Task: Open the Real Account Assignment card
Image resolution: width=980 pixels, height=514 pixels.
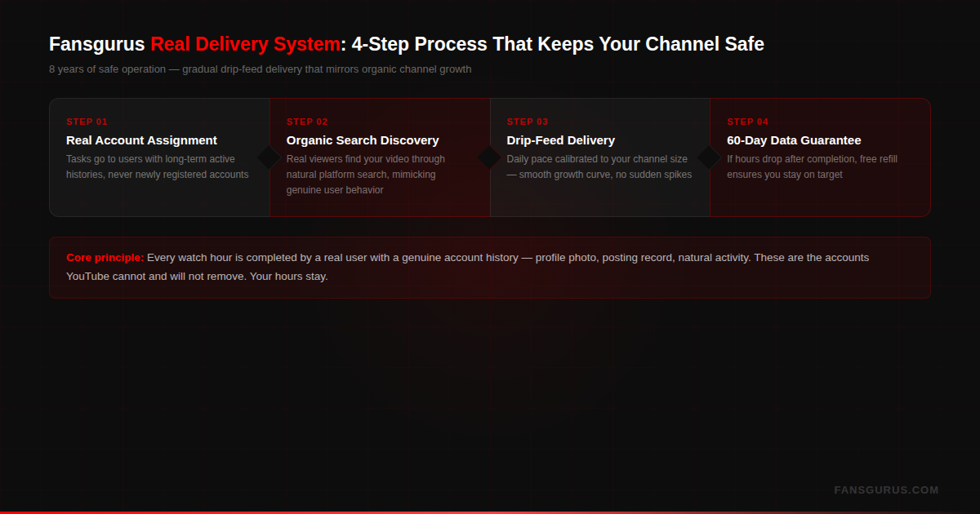Action: click(159, 157)
